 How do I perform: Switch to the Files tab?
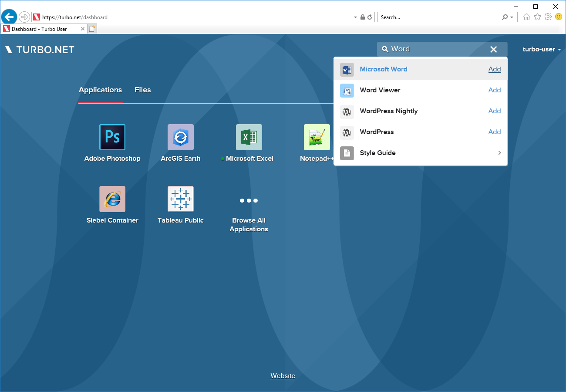[143, 90]
